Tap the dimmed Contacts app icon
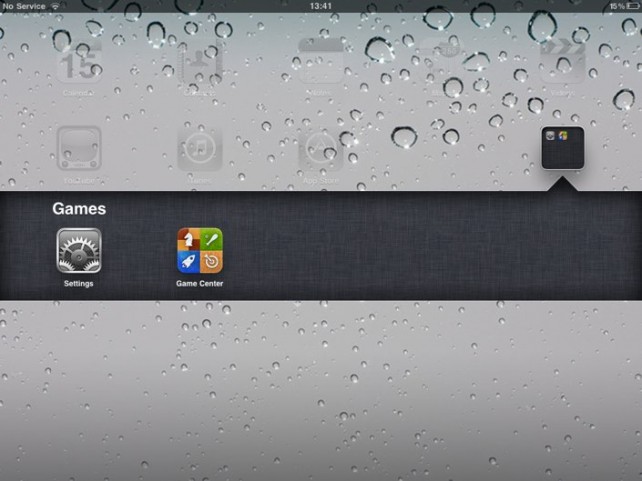 pyautogui.click(x=200, y=61)
